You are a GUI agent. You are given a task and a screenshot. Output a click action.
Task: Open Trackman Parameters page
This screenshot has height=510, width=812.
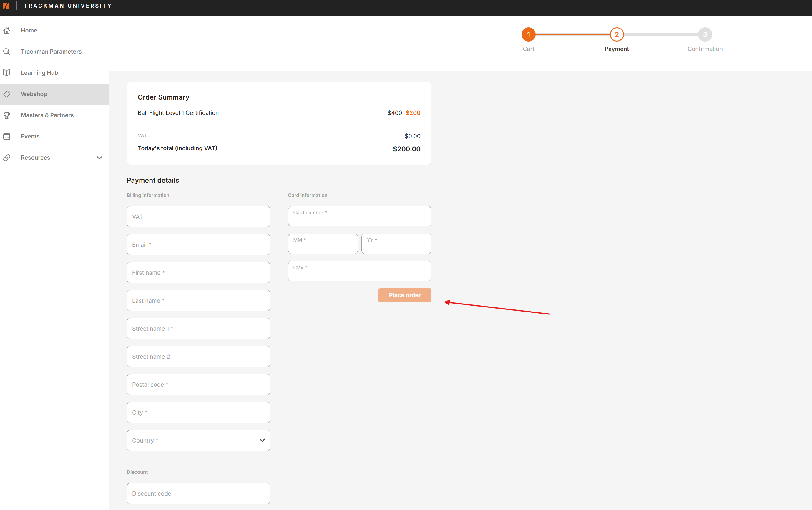point(54,52)
